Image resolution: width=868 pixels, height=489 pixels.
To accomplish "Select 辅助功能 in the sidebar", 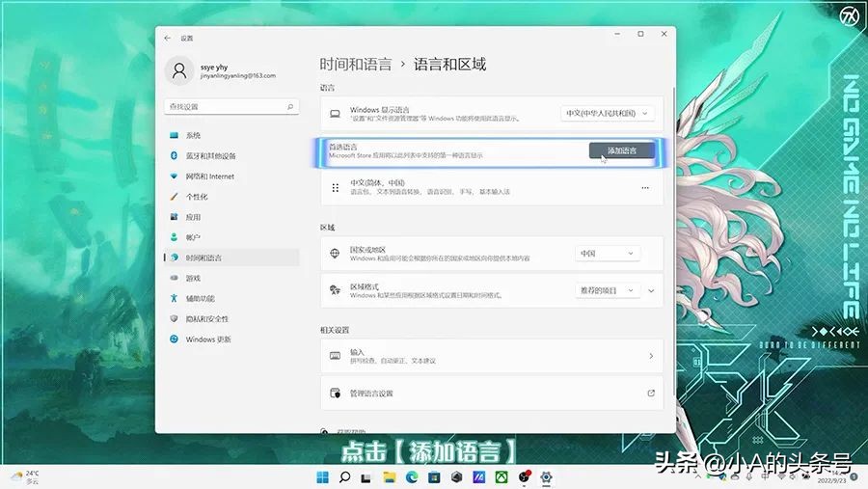I will tap(231, 298).
